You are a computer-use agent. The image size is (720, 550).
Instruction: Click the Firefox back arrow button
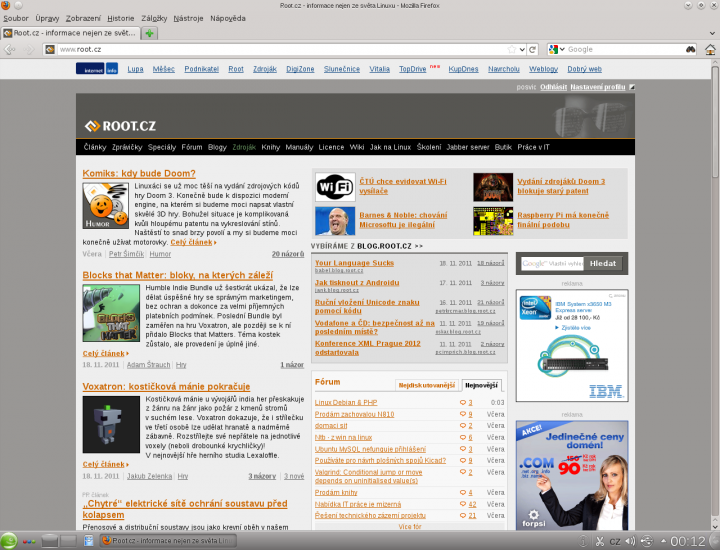coord(9,49)
